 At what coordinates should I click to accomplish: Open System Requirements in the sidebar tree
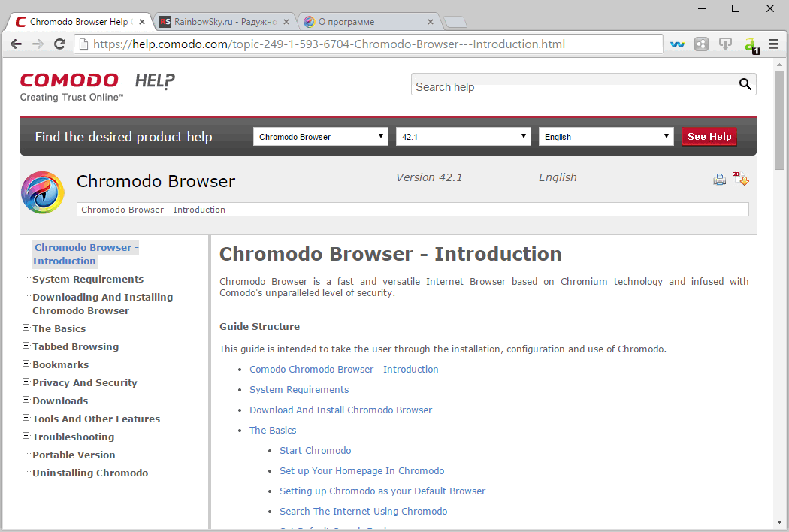tap(88, 280)
